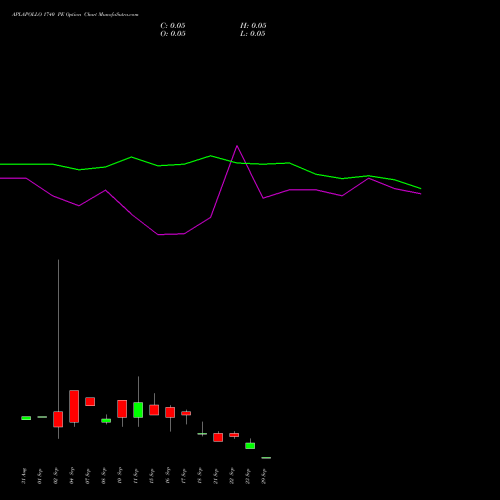Click the last flat green candle

pyautogui.click(x=266, y=458)
